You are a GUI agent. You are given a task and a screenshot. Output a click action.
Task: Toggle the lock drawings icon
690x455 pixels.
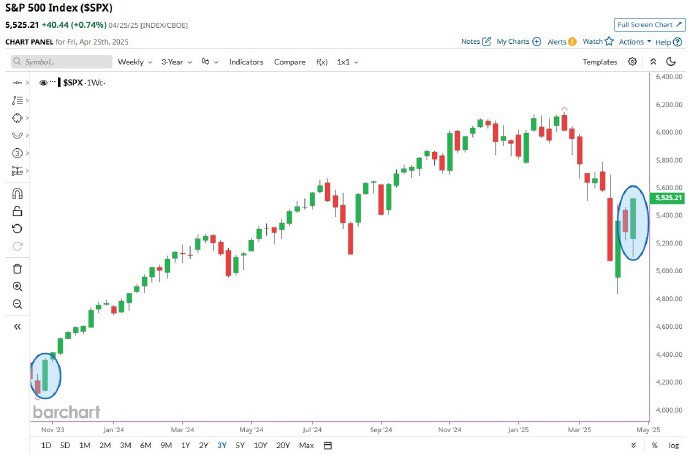coord(17,211)
